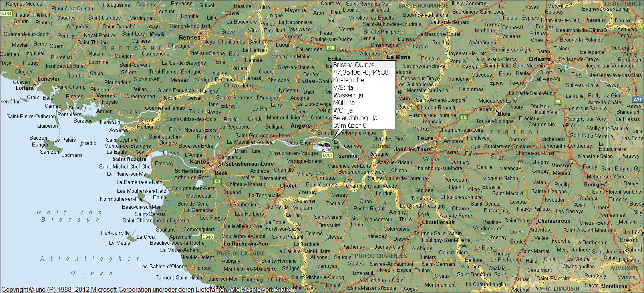Click the 'V/E: ja' line in the popup
The height and width of the screenshot is (293, 644).
(343, 87)
